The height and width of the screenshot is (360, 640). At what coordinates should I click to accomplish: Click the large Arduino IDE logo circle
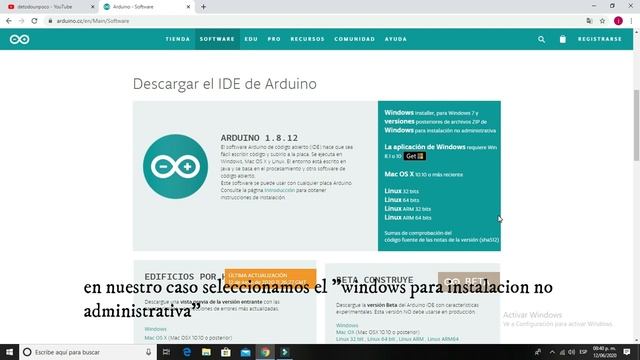tap(176, 167)
